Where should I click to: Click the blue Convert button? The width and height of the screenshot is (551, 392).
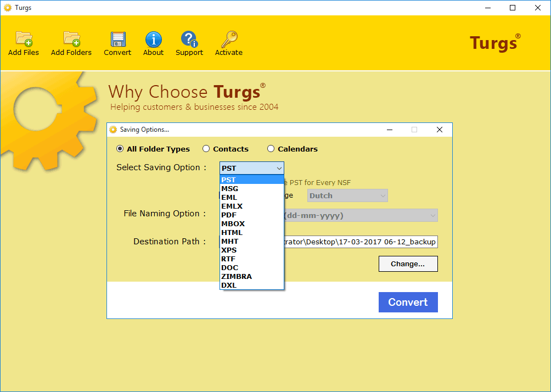[408, 302]
